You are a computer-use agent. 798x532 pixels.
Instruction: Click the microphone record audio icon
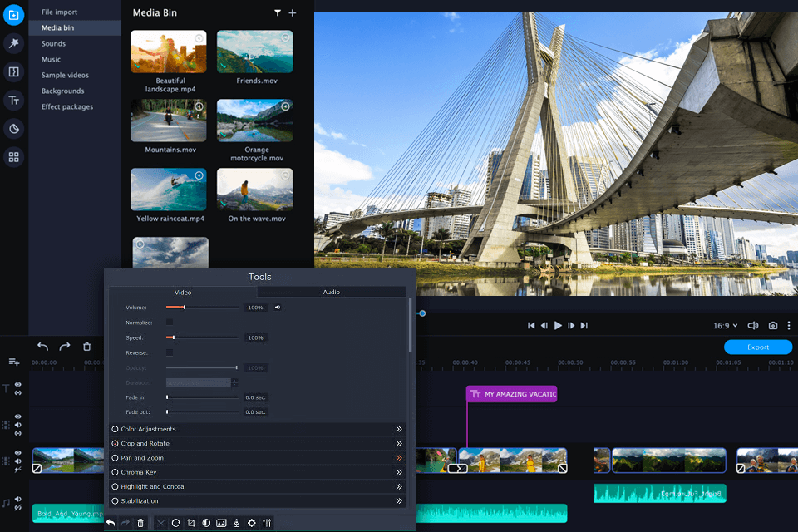pyautogui.click(x=236, y=523)
